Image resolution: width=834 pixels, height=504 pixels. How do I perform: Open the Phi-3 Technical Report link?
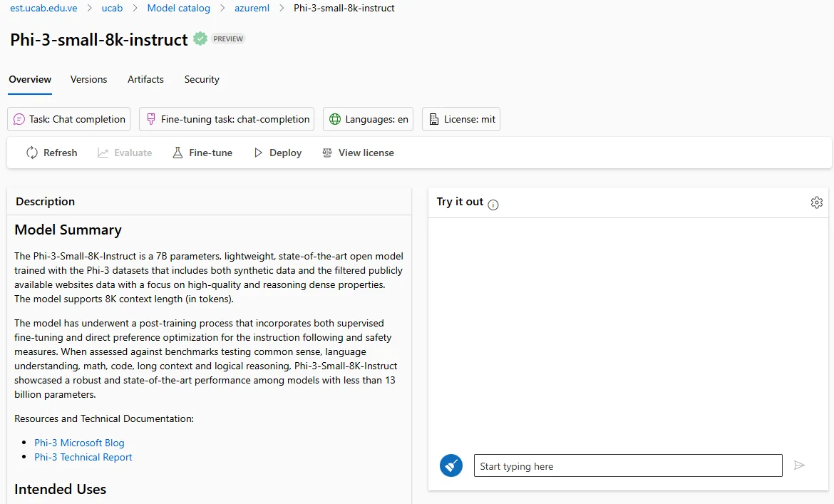pyautogui.click(x=83, y=457)
